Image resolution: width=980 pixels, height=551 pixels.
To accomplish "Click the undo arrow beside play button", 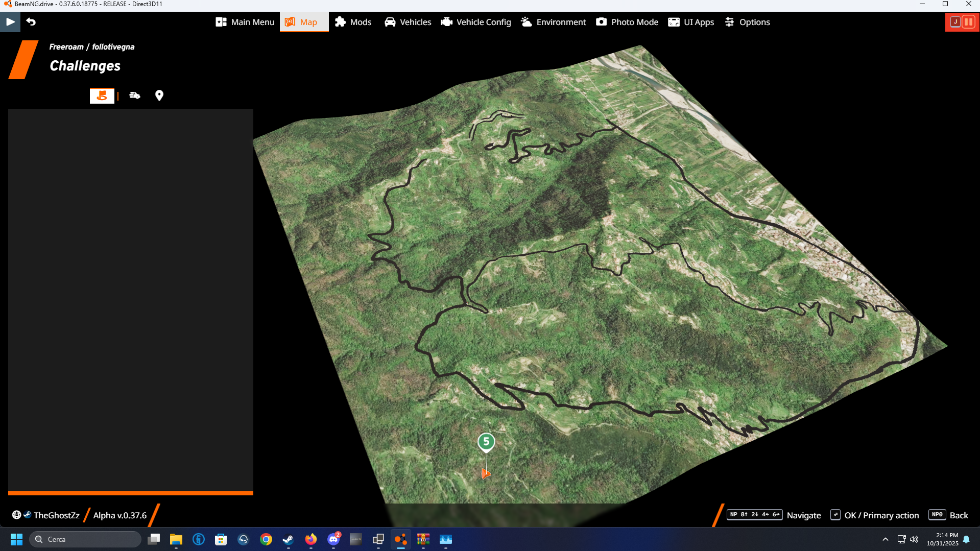I will (31, 22).
